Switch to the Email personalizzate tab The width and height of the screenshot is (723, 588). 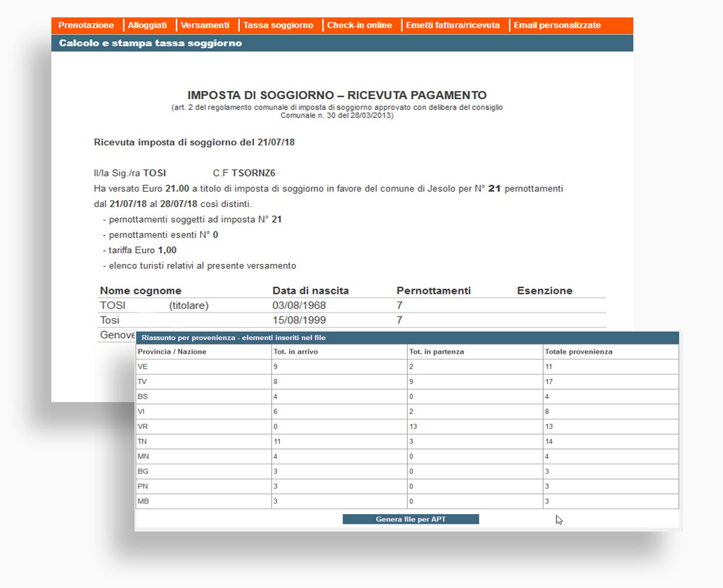pos(557,25)
